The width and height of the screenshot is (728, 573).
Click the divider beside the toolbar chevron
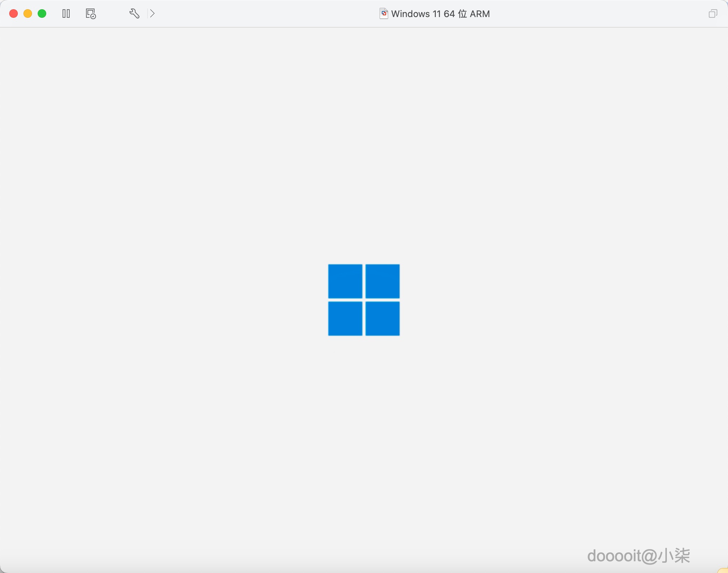tap(148, 14)
